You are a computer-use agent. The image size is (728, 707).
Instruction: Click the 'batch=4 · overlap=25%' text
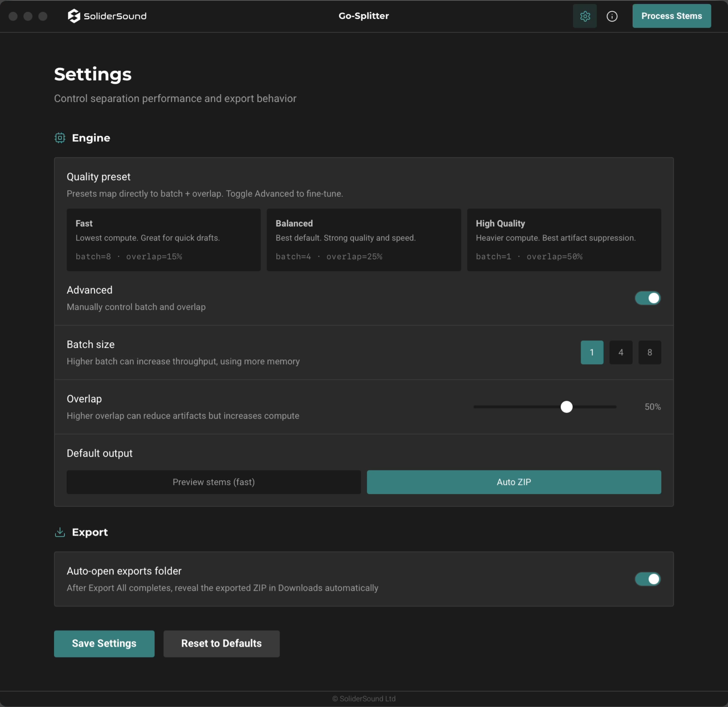click(x=329, y=256)
